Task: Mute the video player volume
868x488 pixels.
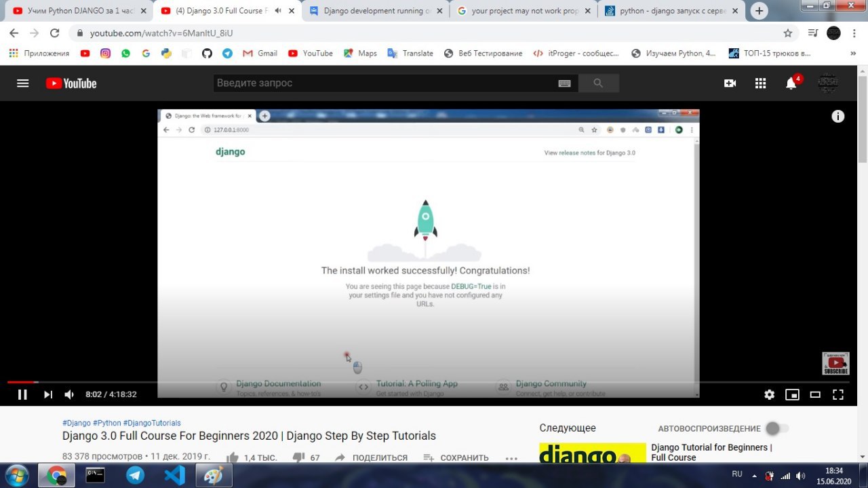Action: [x=69, y=394]
